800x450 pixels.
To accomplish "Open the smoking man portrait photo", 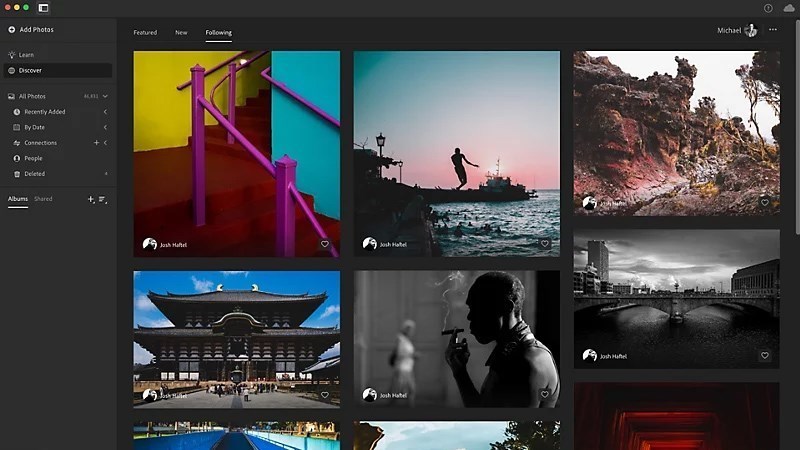I will point(457,339).
